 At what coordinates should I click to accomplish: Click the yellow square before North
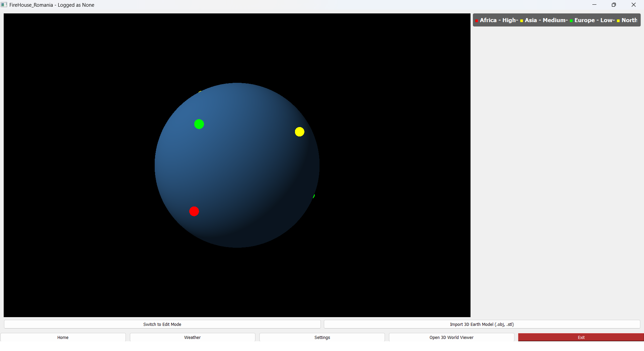pos(618,21)
